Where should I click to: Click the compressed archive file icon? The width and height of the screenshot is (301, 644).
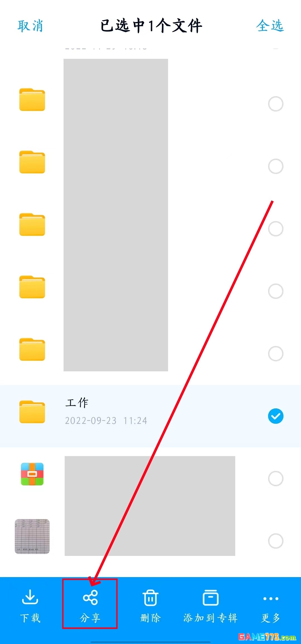pyautogui.click(x=32, y=474)
